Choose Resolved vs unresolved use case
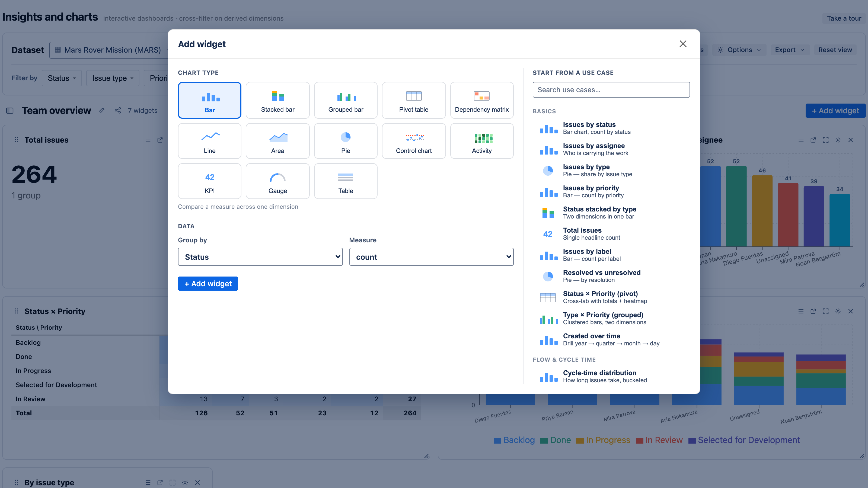Image resolution: width=868 pixels, height=488 pixels. point(611,276)
